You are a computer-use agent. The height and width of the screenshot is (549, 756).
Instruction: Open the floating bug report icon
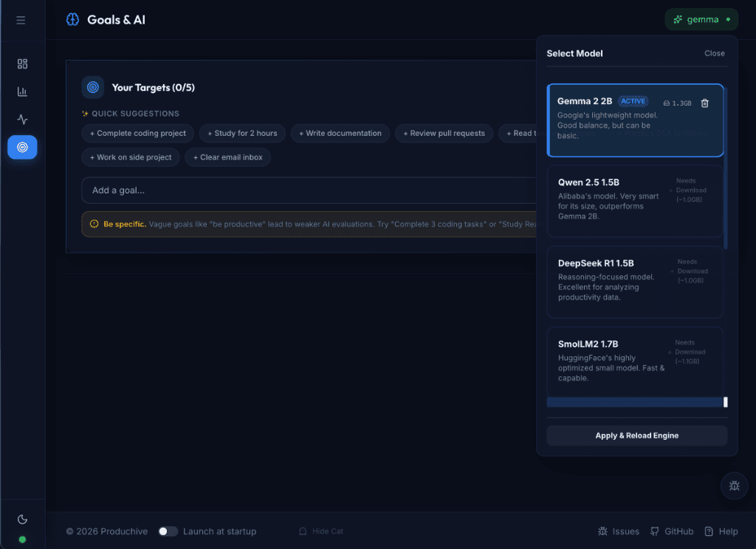pyautogui.click(x=734, y=486)
